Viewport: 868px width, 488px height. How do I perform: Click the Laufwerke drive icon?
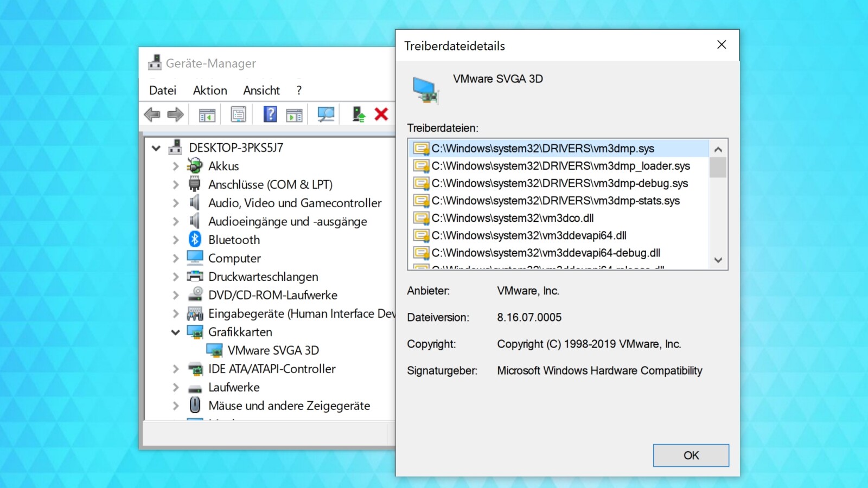click(195, 388)
